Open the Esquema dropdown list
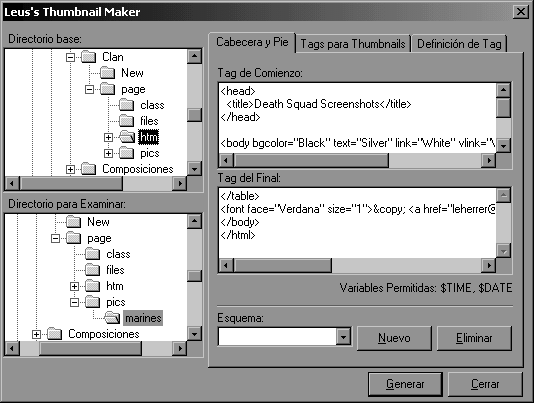This screenshot has height=403, width=534. 343,337
